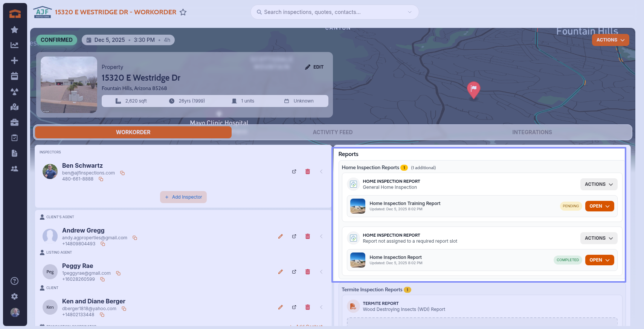Open the calendar icon in sidebar
The width and height of the screenshot is (644, 329).
[x=15, y=76]
